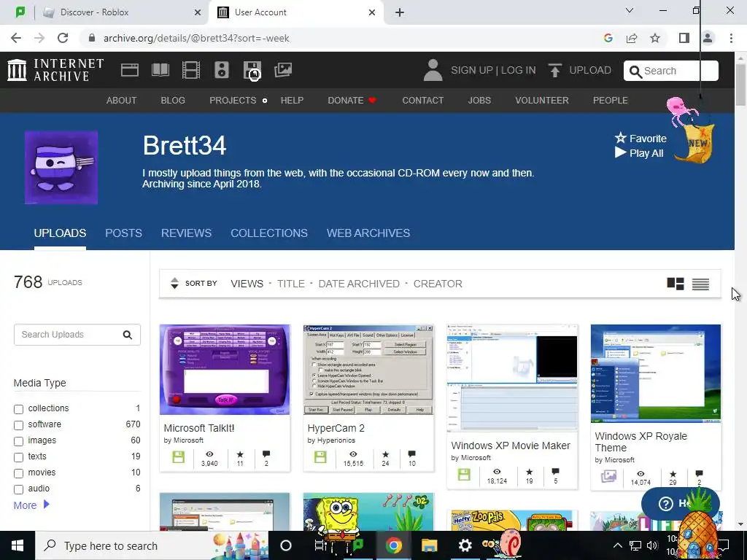Open the Audio speaker icon
Screen dimensions: 747x560
[222, 70]
